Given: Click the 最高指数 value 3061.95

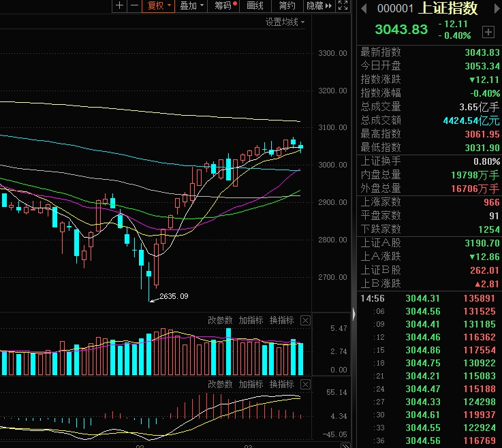Looking at the screenshot, I should point(482,134).
